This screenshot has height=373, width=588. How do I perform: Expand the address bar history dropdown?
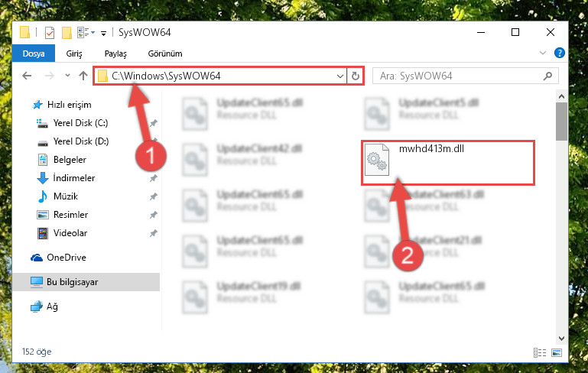tap(340, 76)
